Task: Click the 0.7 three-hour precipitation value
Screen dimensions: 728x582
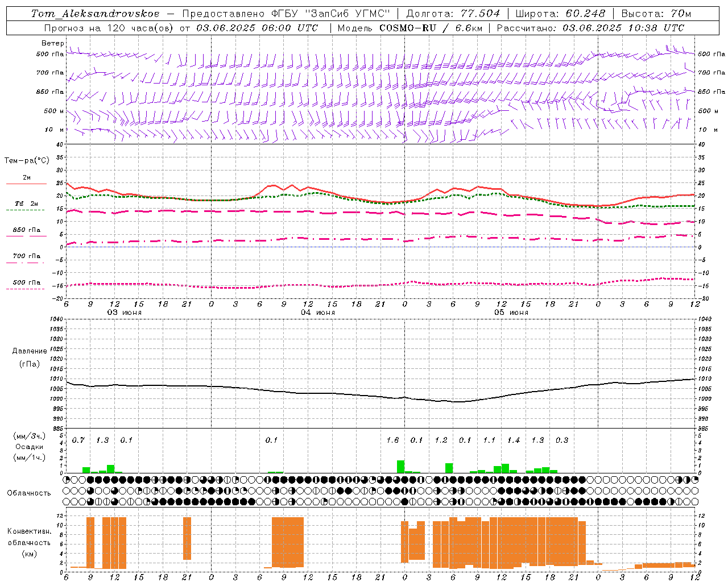Action: [78, 440]
